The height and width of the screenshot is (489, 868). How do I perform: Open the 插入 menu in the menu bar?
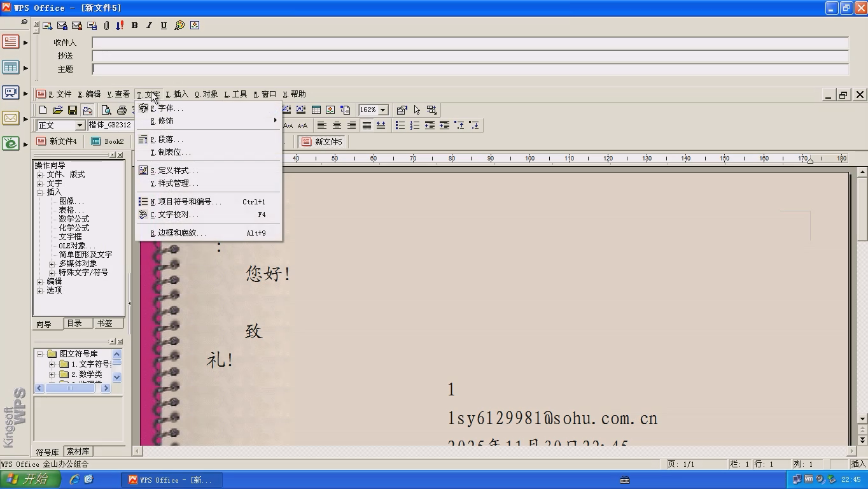click(177, 94)
